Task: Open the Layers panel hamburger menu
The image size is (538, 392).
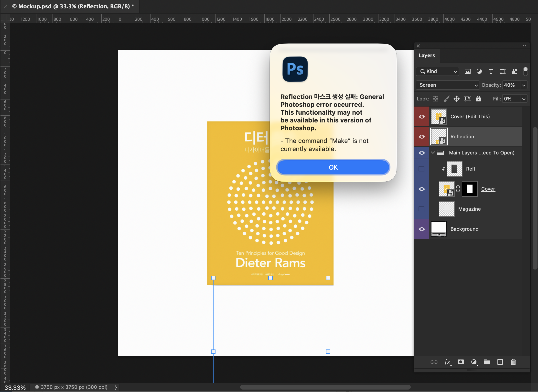Action: (525, 55)
